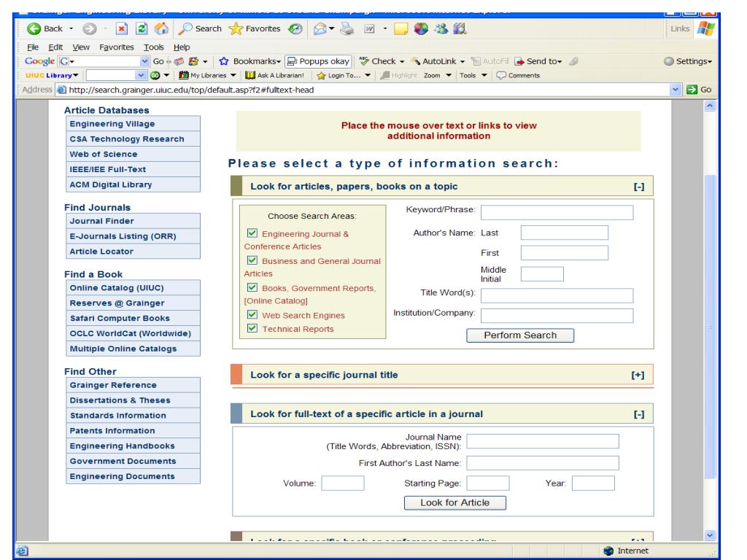Click the Perform Search button
The image size is (747, 560).
coord(520,335)
